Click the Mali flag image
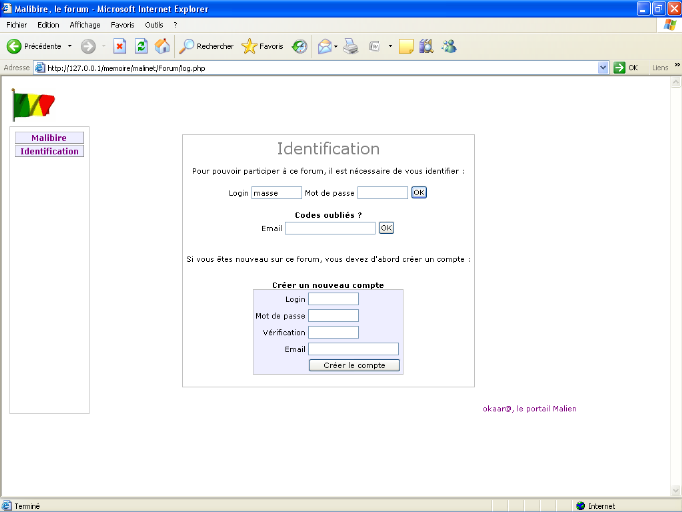The image size is (682, 512). 33,105
